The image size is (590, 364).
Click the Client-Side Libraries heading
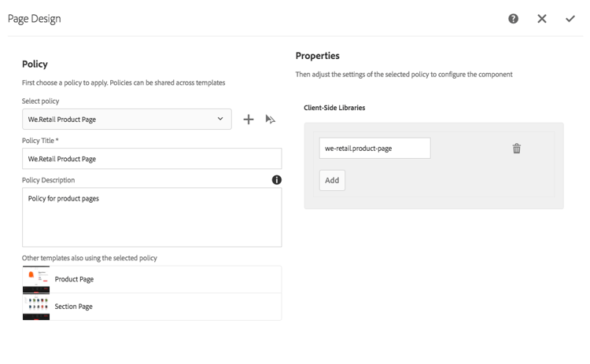click(x=334, y=108)
